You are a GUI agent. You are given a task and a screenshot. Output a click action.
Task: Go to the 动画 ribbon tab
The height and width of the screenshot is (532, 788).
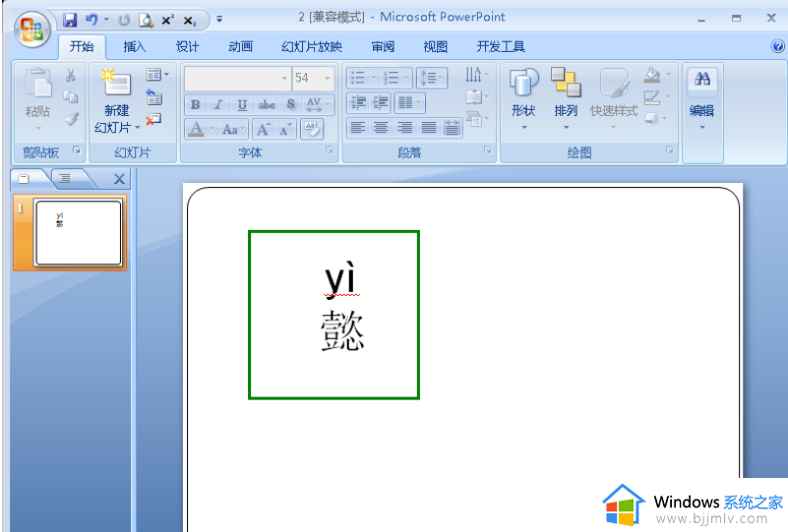point(240,47)
